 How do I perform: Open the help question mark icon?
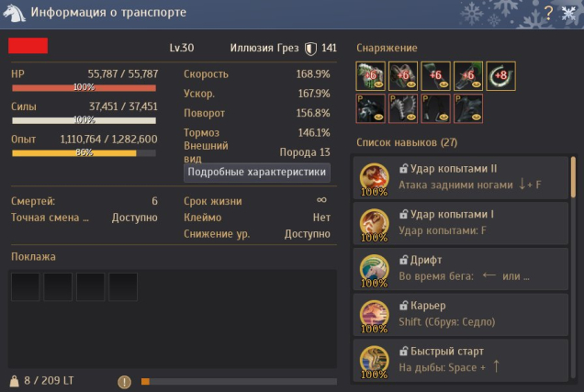pos(548,13)
